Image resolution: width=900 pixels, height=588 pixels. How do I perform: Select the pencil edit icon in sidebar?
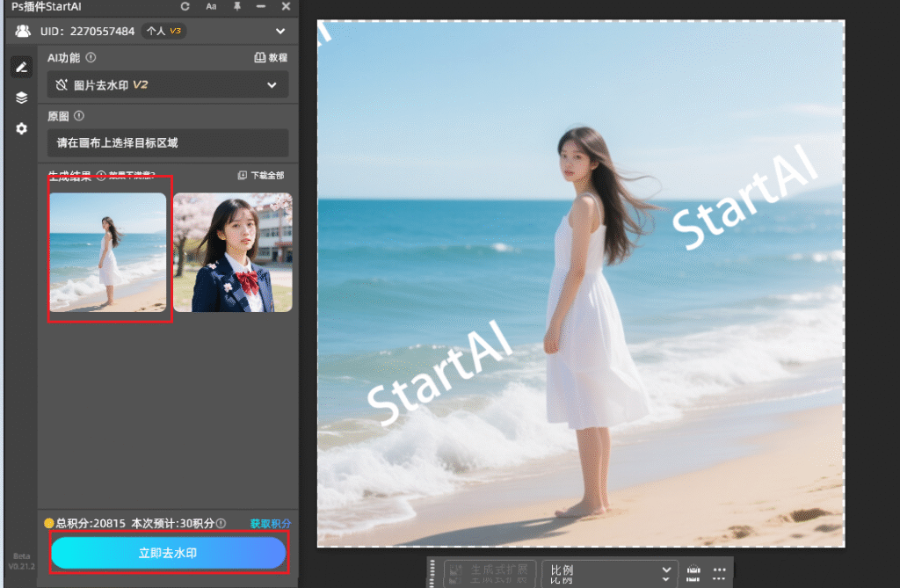coord(22,67)
